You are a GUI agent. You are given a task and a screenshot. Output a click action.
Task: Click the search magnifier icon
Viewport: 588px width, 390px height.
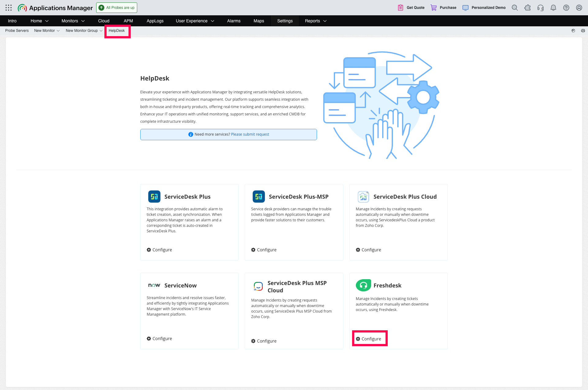point(515,8)
